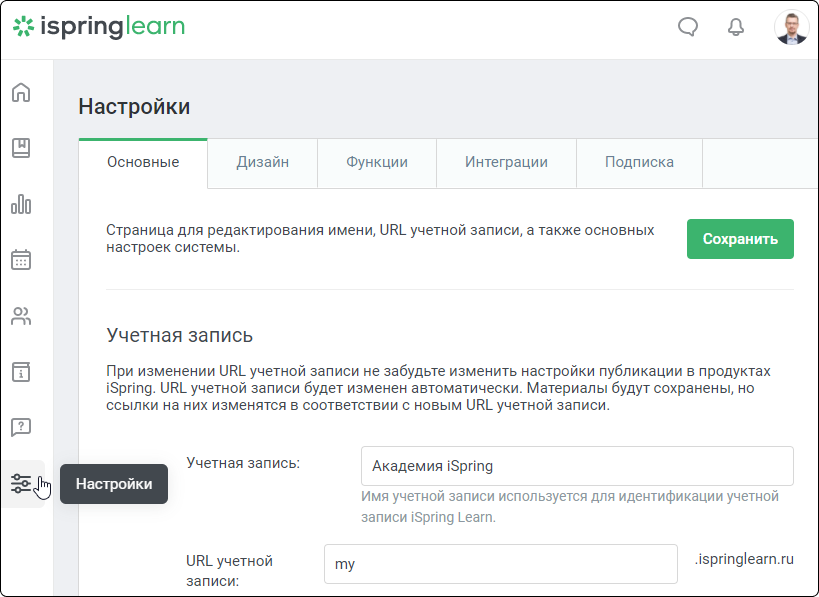Click the .ispringlearn.ru domain suffix text
The width and height of the screenshot is (819, 597).
pos(744,559)
